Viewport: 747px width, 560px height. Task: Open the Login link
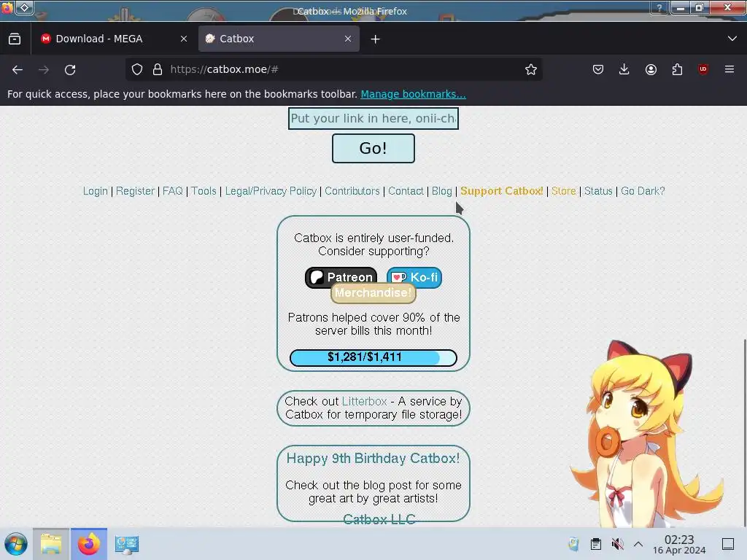(x=96, y=191)
